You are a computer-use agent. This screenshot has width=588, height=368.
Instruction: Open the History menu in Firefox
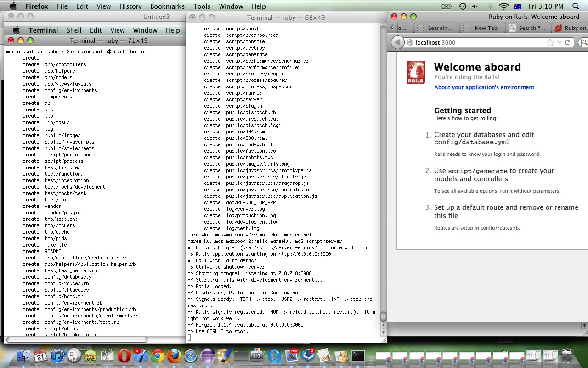pos(130,6)
